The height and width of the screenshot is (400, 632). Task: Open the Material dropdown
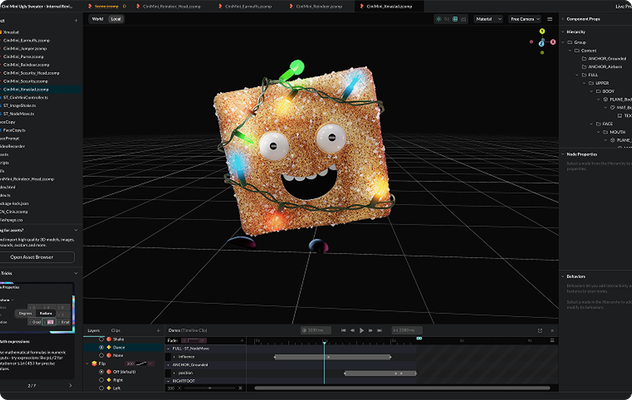pyautogui.click(x=489, y=19)
